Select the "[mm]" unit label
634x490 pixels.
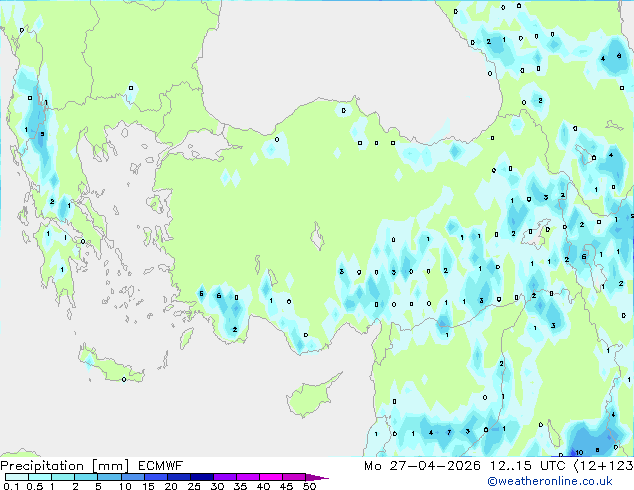[x=110, y=466]
